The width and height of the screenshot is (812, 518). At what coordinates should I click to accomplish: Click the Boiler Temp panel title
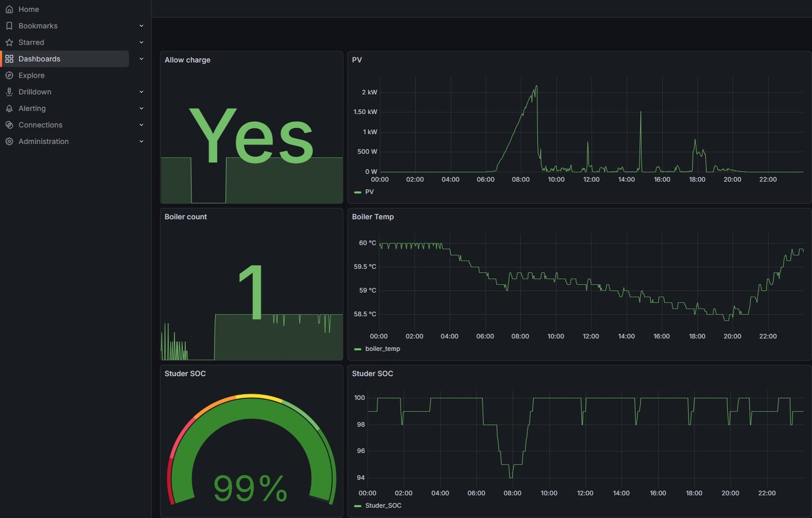tap(373, 217)
